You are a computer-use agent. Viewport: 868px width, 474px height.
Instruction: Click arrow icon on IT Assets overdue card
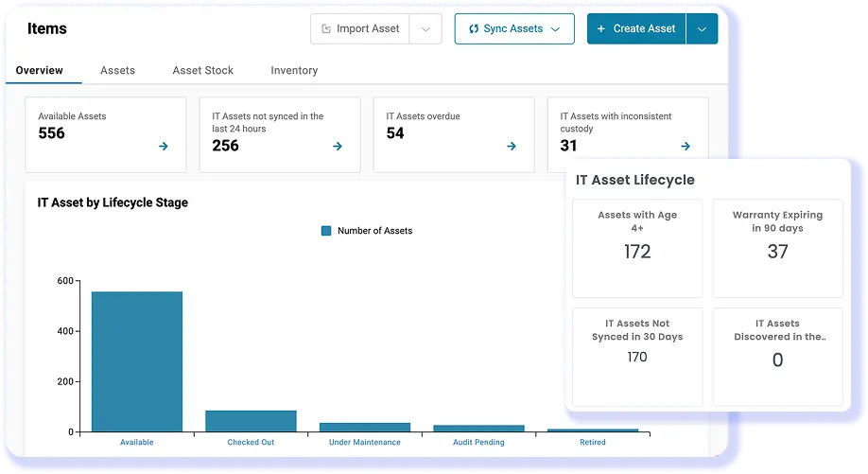point(512,147)
